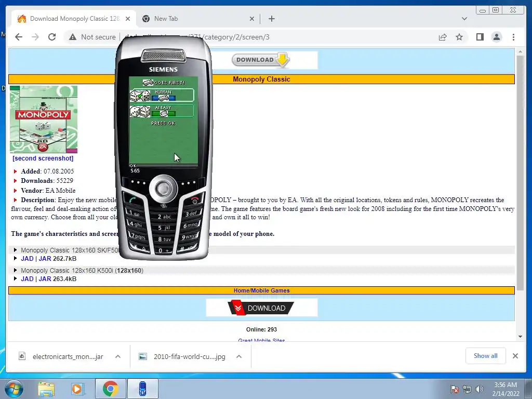Close the New Tab tab
532x399 pixels.
(252, 19)
